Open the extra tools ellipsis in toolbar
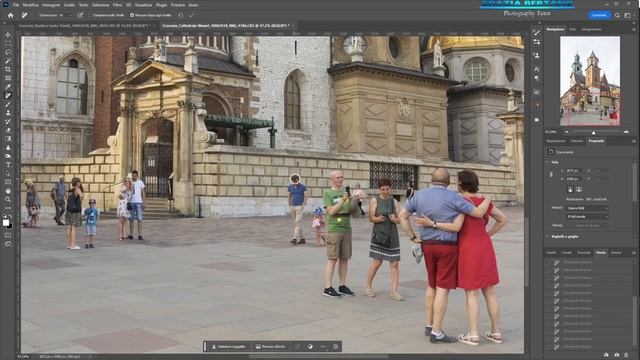 8,208
